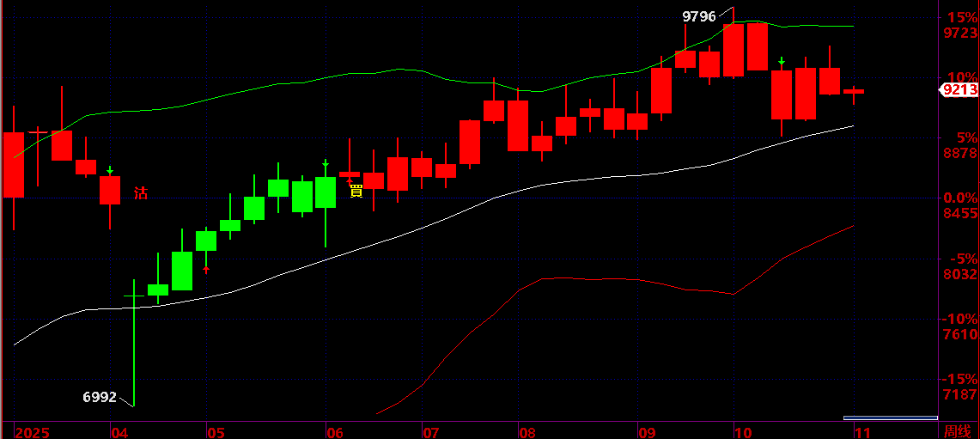Click the 8878 price axis value
The width and height of the screenshot is (980, 439).
[x=962, y=153]
